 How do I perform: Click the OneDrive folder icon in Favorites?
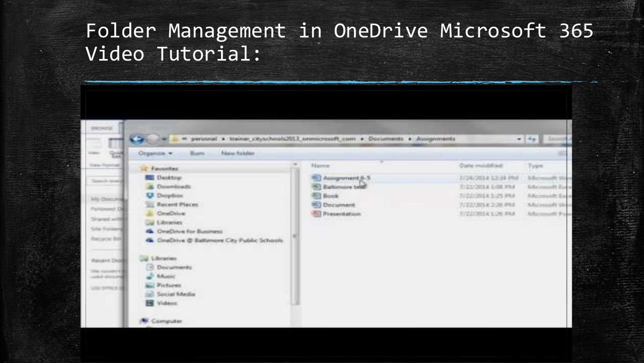click(149, 213)
